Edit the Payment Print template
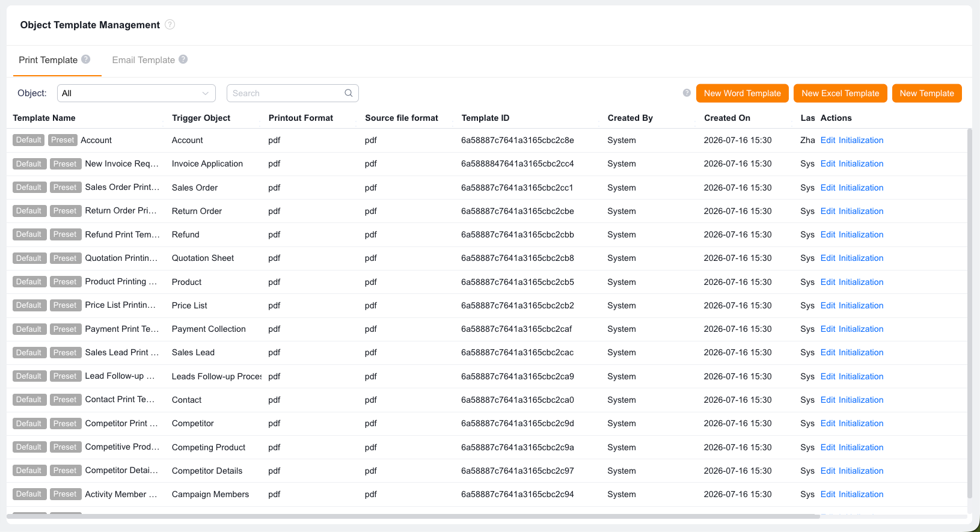980x532 pixels. click(x=828, y=329)
